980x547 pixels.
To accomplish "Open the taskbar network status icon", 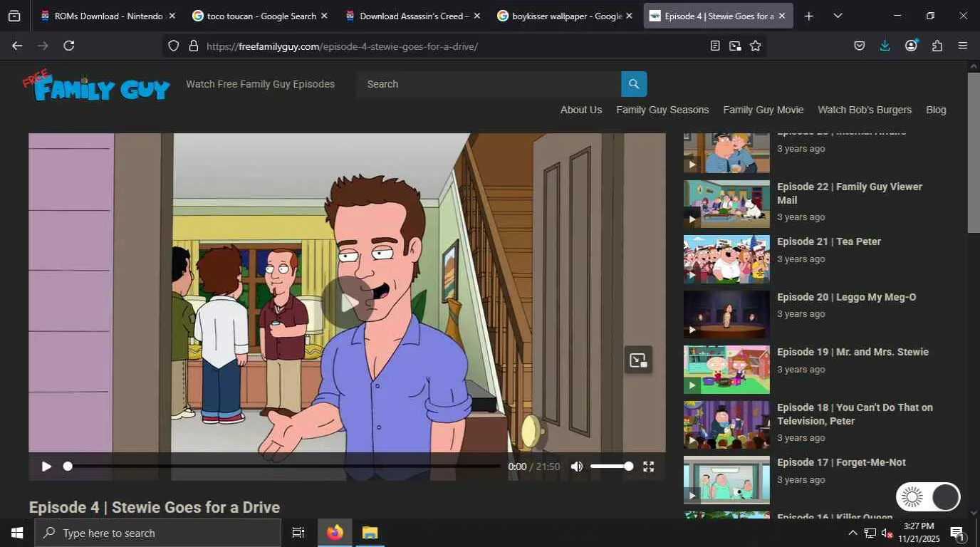I will 870,533.
